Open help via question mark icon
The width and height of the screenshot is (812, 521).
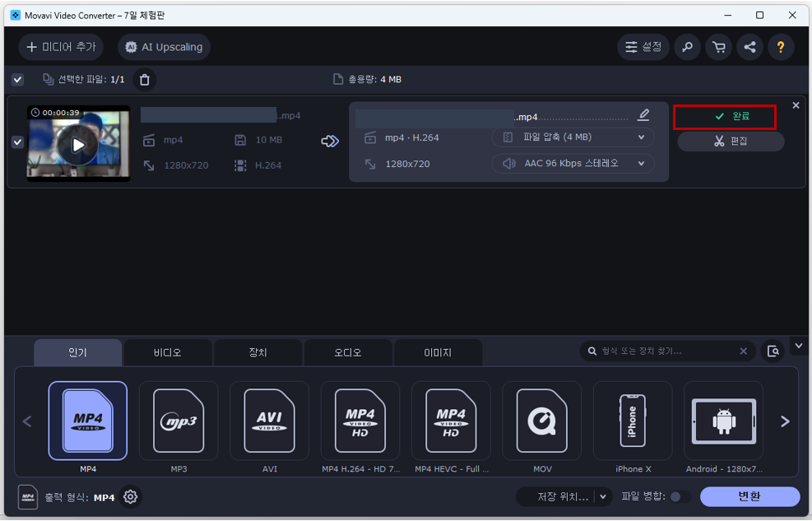point(781,47)
